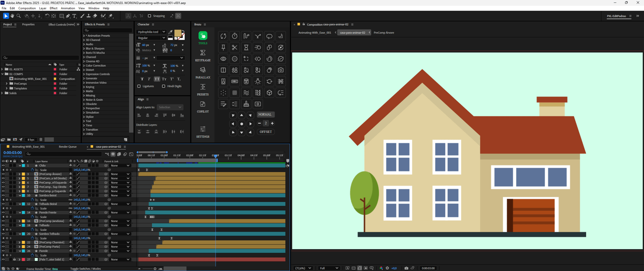This screenshot has width=644, height=271.
Task: Click the Brazu 3D cube tool icon
Action: tap(269, 93)
